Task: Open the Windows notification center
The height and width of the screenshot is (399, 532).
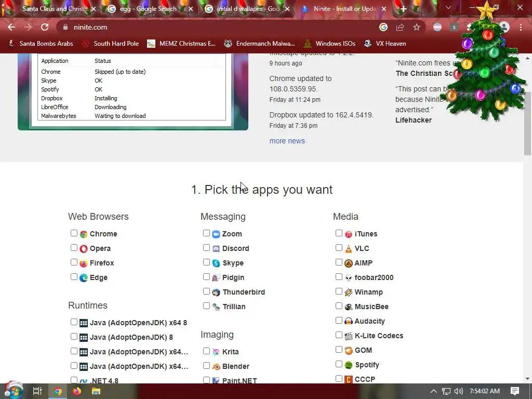Action: (x=515, y=391)
